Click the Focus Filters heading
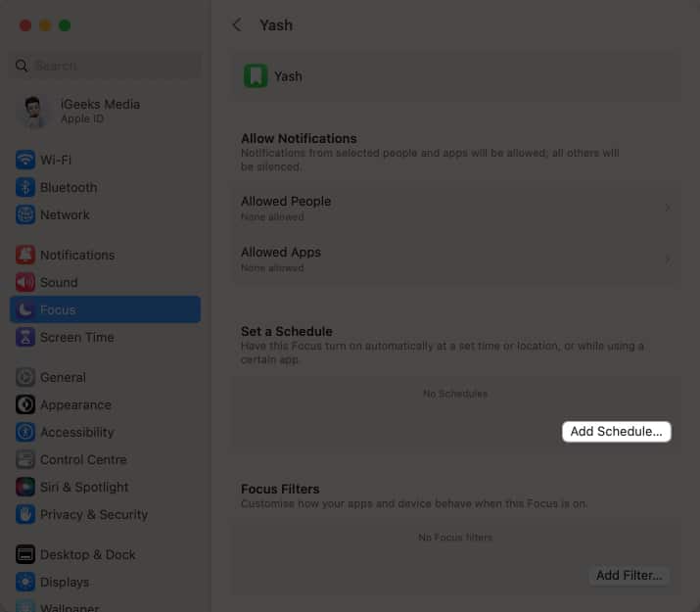This screenshot has width=700, height=612. 280,489
